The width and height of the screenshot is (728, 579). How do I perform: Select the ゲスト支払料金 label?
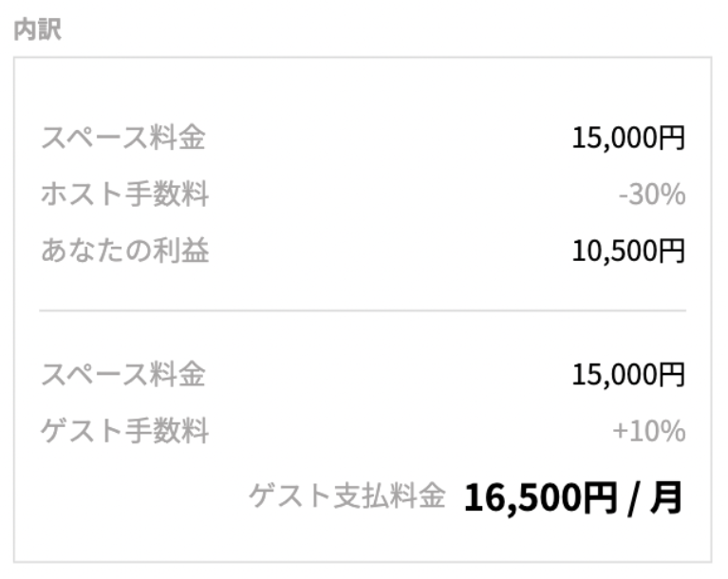(346, 495)
